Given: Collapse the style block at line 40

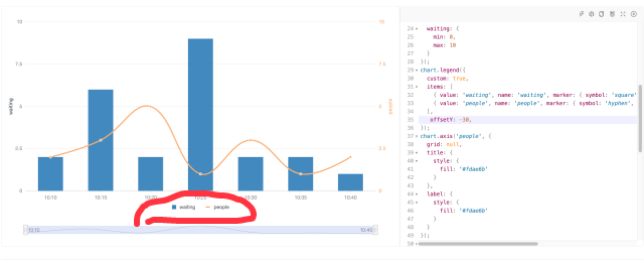Looking at the screenshot, I should coord(417,161).
